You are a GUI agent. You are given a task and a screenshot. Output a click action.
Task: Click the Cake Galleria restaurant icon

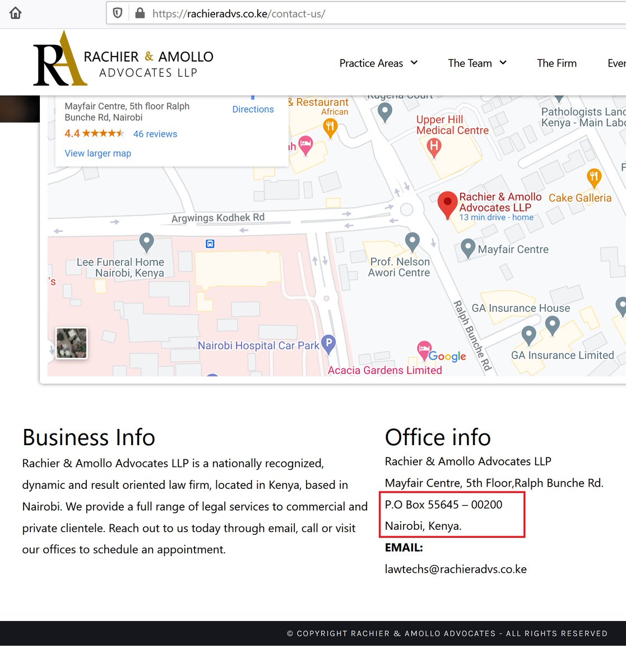[594, 179]
